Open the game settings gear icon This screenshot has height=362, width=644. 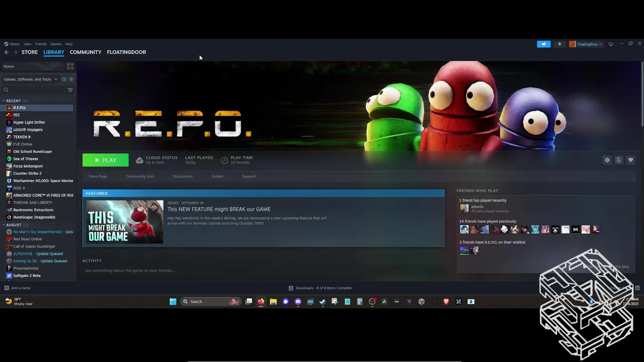point(607,160)
